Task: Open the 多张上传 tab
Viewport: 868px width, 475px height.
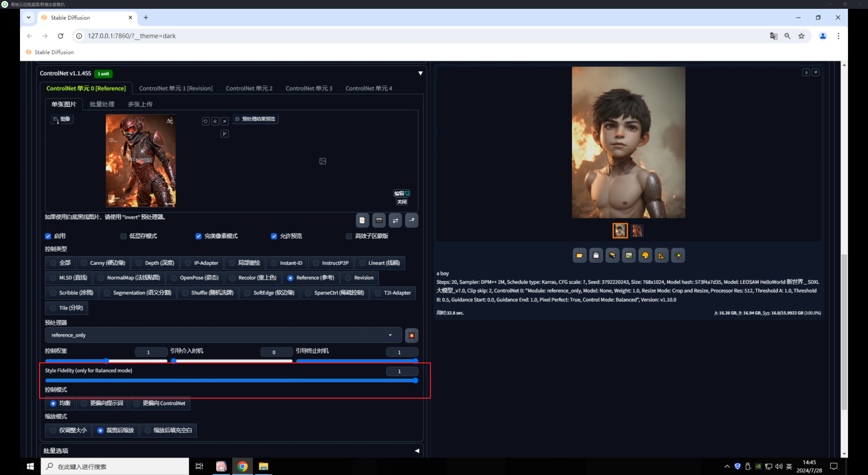Action: point(140,104)
